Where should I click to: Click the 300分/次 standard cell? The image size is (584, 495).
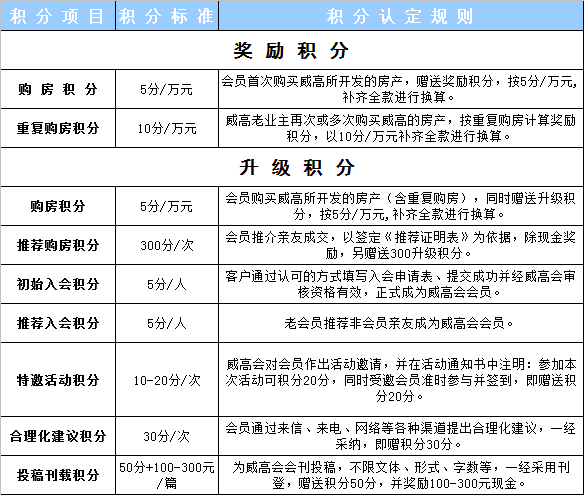coord(167,245)
